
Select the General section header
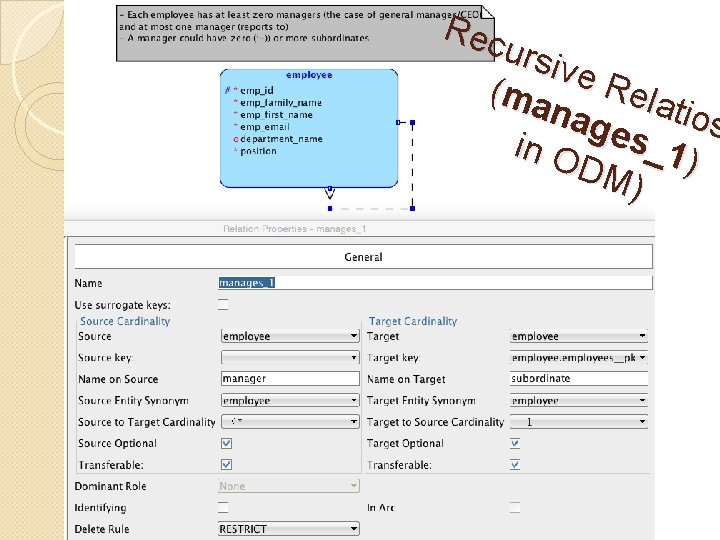pos(363,257)
